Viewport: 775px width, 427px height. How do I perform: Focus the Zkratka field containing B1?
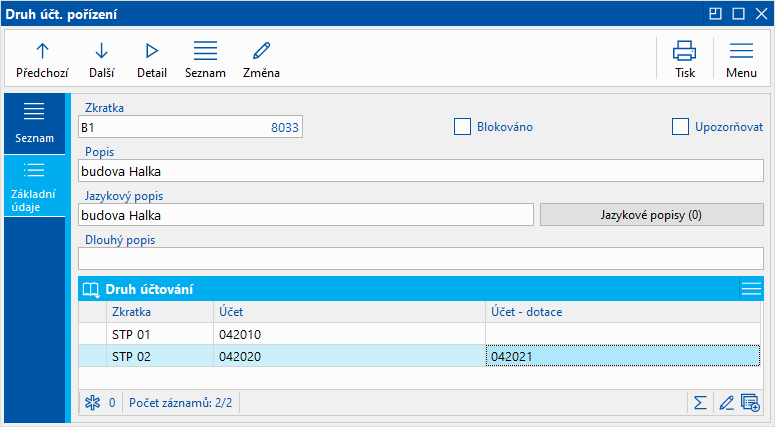point(190,127)
